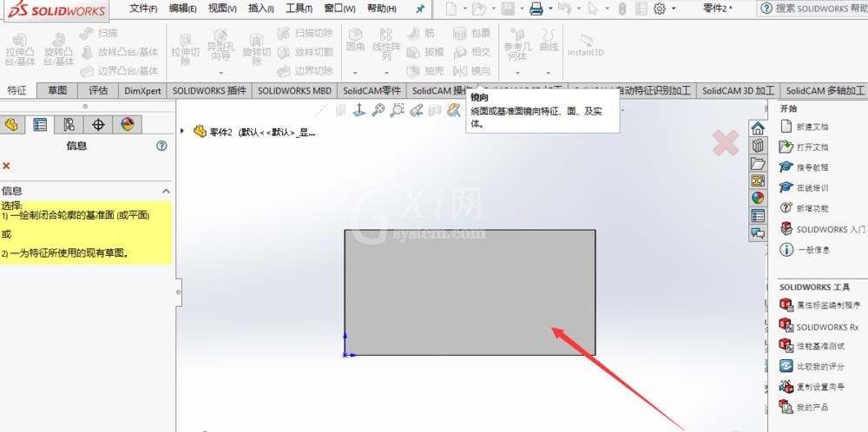The width and height of the screenshot is (868, 432).
Task: Open dropdown under 圆角
Action: (355, 73)
